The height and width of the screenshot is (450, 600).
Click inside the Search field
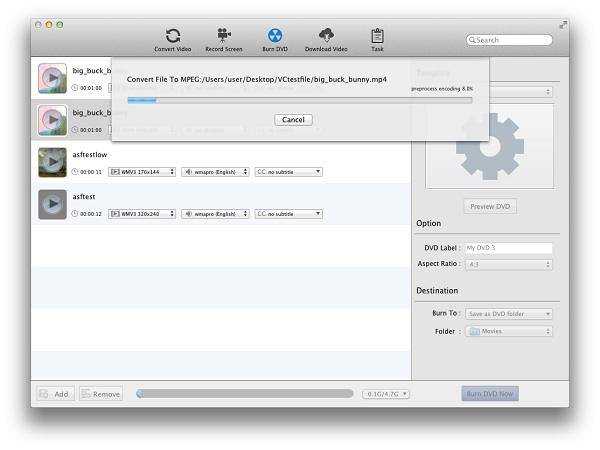(x=509, y=40)
